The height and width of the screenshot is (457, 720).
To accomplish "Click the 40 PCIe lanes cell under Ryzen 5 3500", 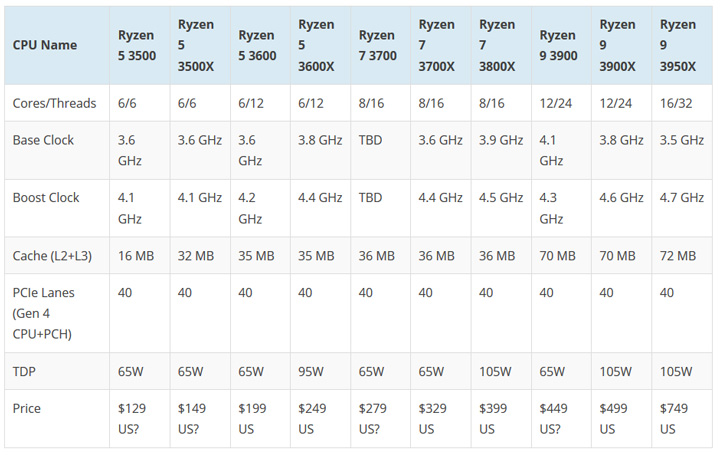I will point(140,313).
